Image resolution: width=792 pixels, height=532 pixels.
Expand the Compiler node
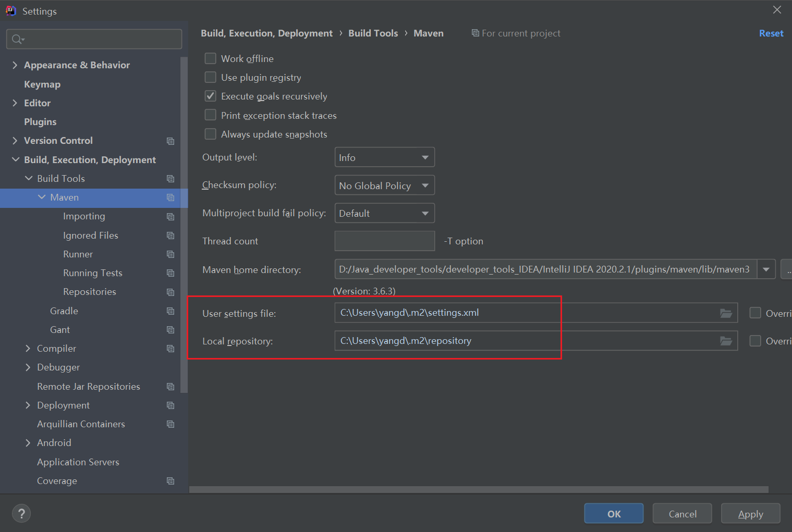click(x=28, y=348)
